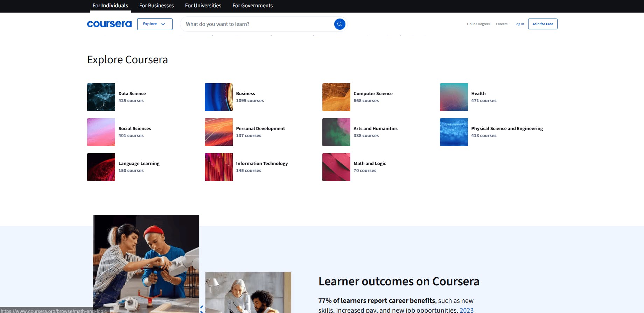Screen dimensions: 644x313
Task: Open the Personal Development title link
Action: (x=260, y=129)
